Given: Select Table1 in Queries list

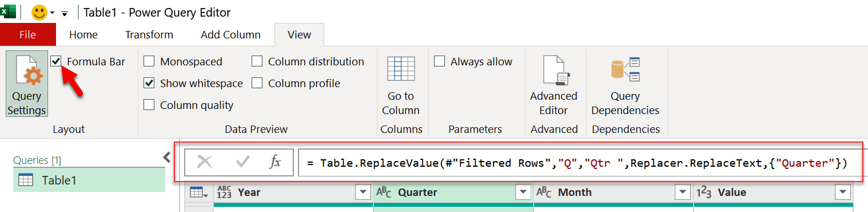Looking at the screenshot, I should [x=89, y=180].
